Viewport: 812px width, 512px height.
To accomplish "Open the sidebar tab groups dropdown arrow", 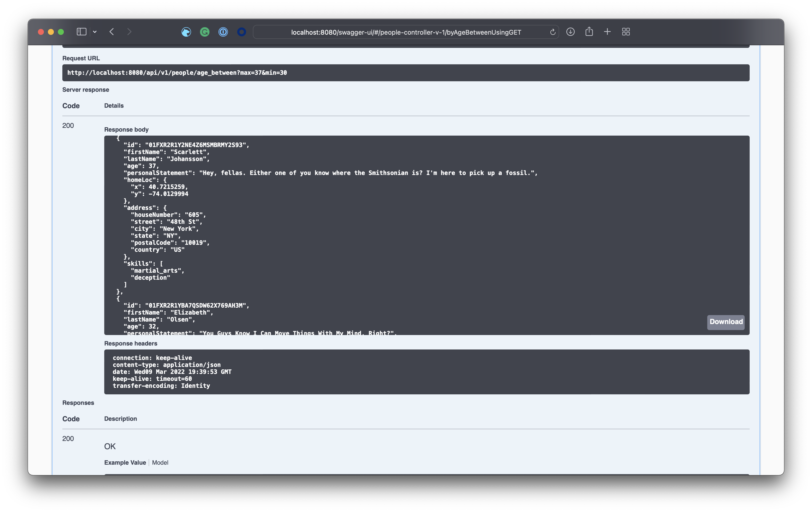I will pyautogui.click(x=95, y=32).
